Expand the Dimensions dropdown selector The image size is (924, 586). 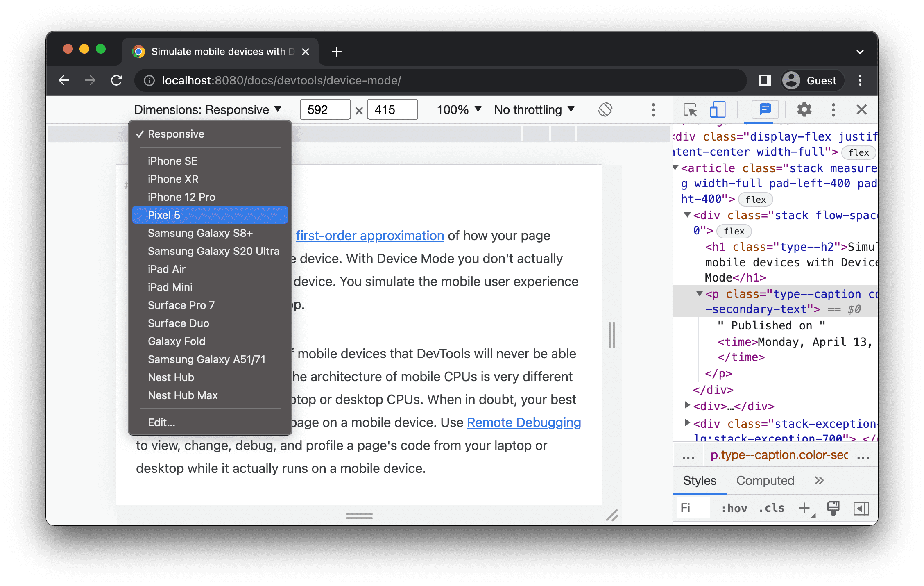click(x=207, y=110)
